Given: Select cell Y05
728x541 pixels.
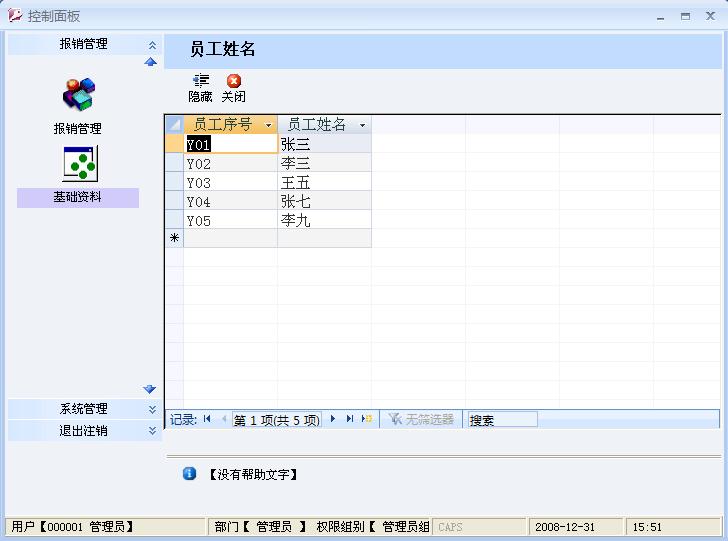Looking at the screenshot, I should click(x=231, y=221).
